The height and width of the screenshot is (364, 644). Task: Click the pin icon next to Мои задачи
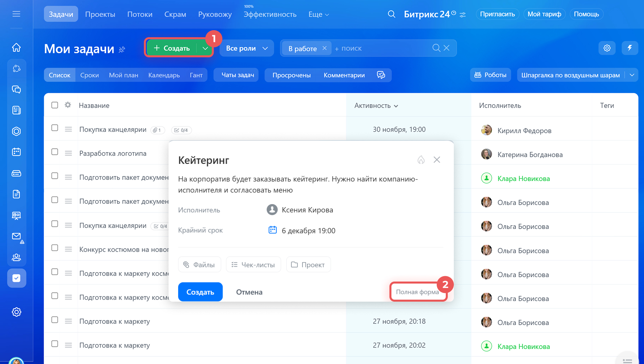(122, 50)
